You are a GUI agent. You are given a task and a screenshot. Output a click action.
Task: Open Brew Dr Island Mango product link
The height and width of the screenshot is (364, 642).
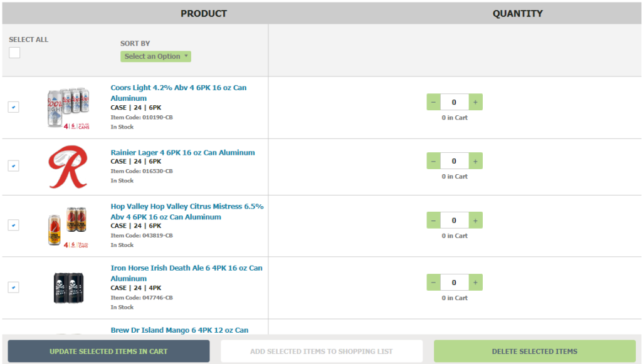pyautogui.click(x=179, y=330)
